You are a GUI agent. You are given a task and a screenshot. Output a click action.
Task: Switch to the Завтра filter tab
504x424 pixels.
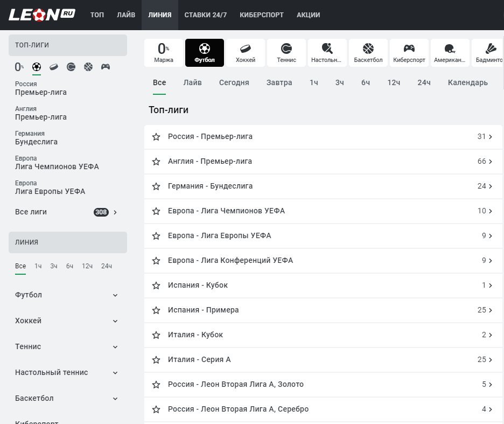tap(279, 82)
